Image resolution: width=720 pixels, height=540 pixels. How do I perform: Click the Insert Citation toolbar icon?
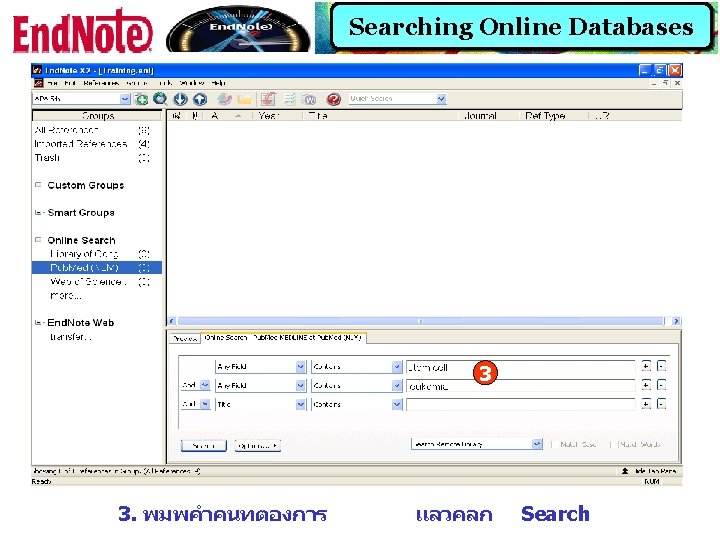pos(269,99)
